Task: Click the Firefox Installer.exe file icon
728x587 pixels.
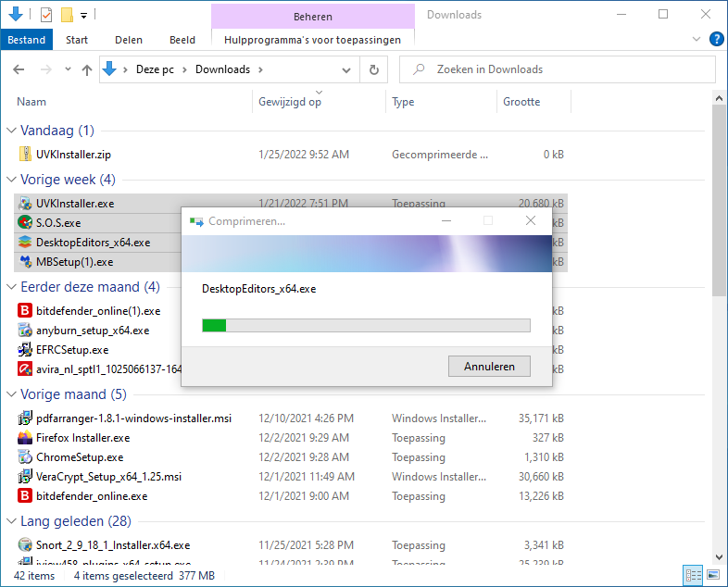Action: (25, 438)
